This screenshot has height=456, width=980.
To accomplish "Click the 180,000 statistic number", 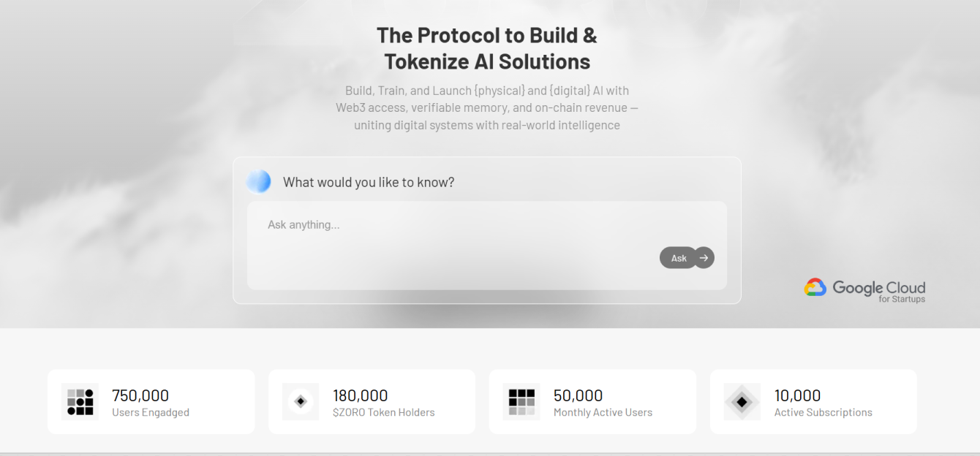I will tap(361, 395).
